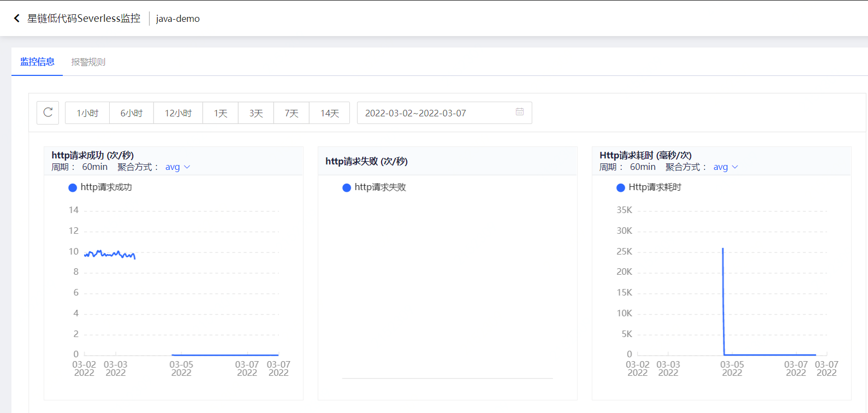Screen dimensions: 868x413
Task: Click the refresh icon button
Action: pyautogui.click(x=48, y=113)
